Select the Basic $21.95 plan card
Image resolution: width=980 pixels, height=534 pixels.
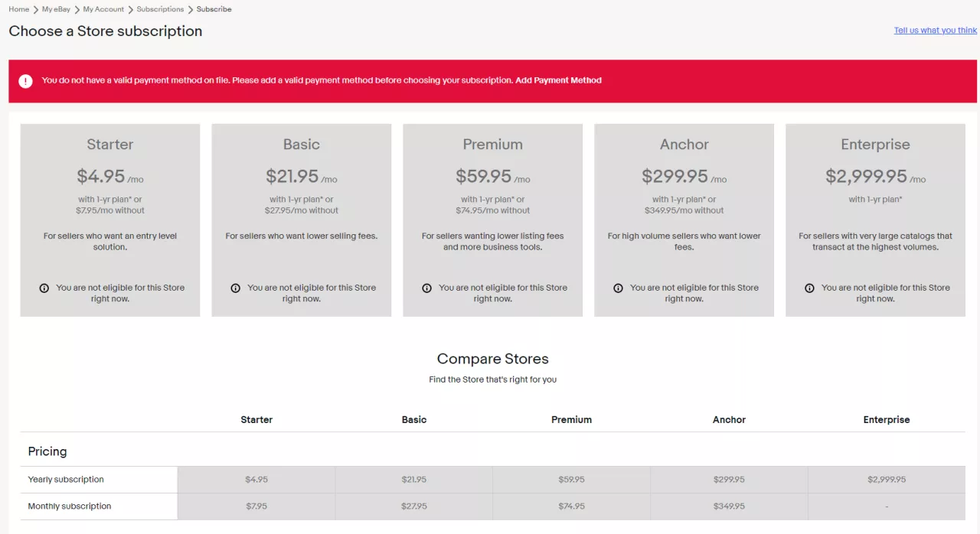[302, 176]
